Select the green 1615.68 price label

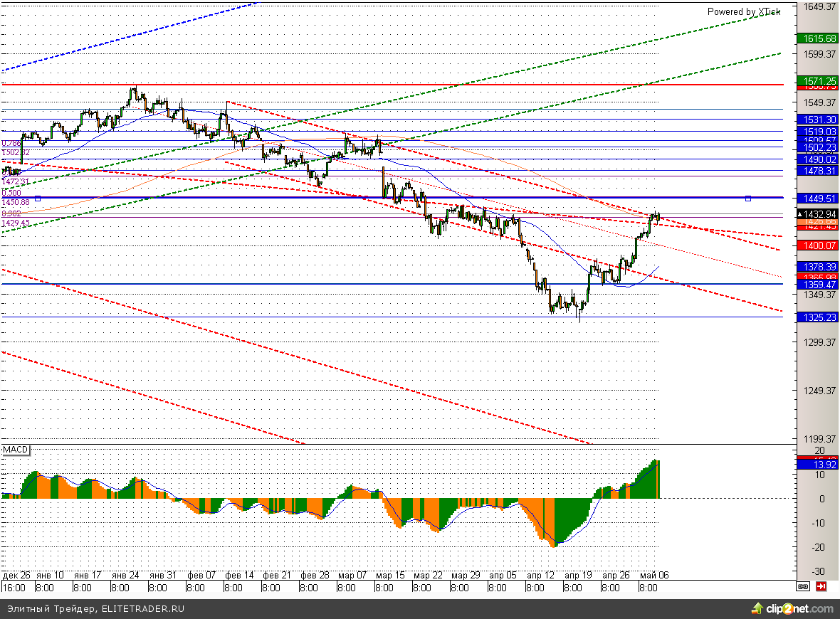(x=818, y=38)
